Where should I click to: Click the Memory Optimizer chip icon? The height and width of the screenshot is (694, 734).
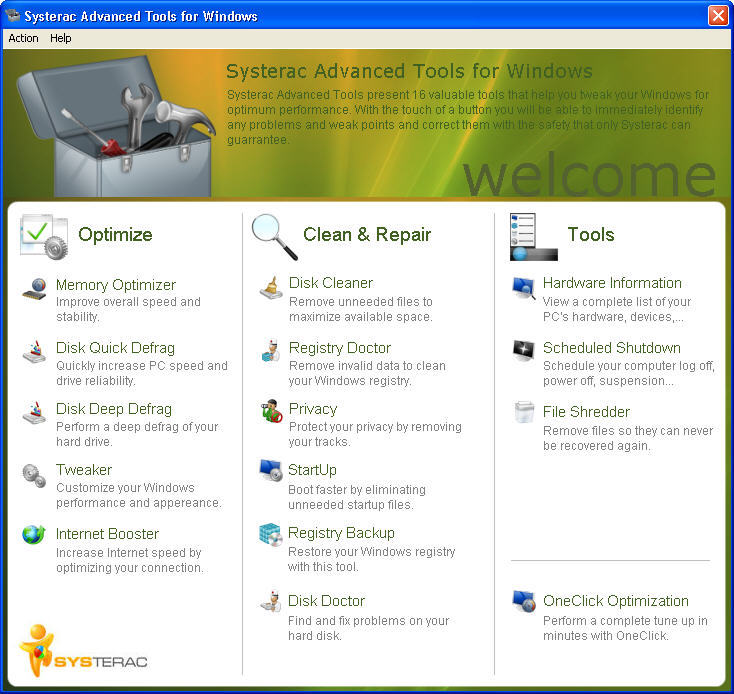35,288
